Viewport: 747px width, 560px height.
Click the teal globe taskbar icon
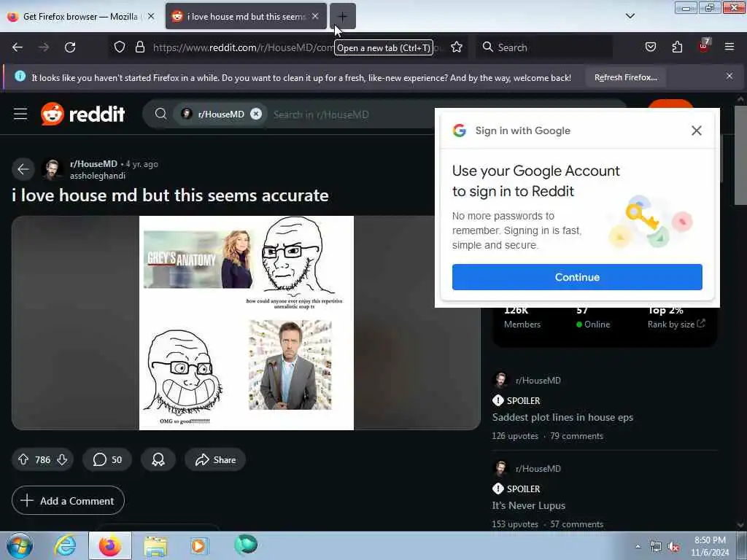(246, 545)
